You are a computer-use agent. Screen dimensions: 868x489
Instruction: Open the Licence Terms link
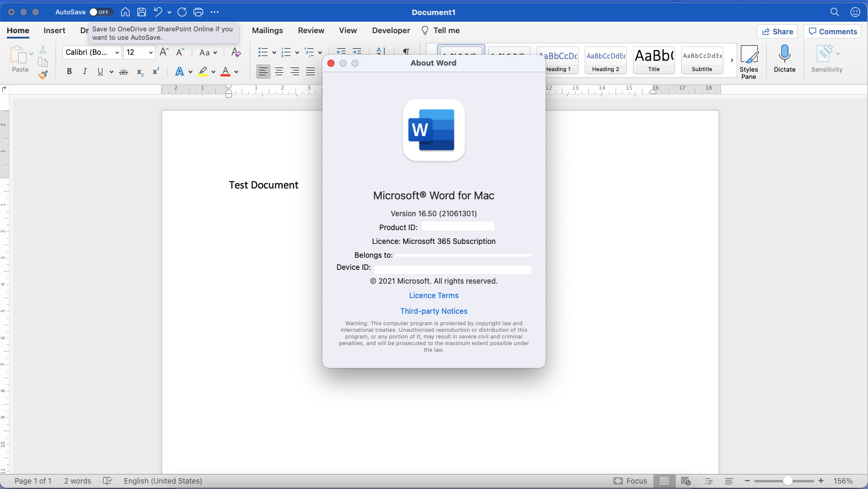434,296
